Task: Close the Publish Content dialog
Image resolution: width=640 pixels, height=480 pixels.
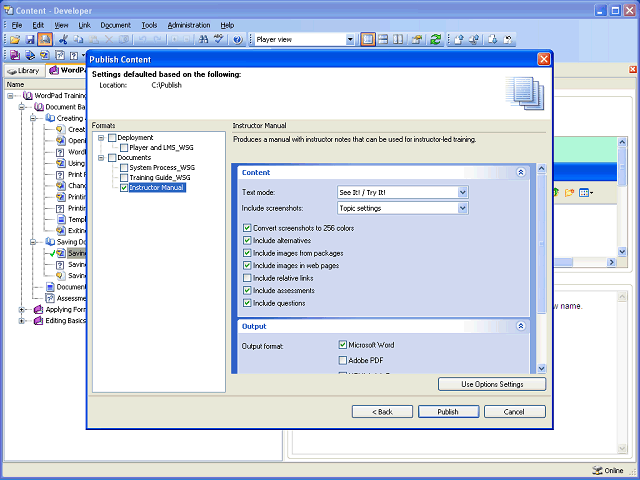Action: (x=544, y=60)
